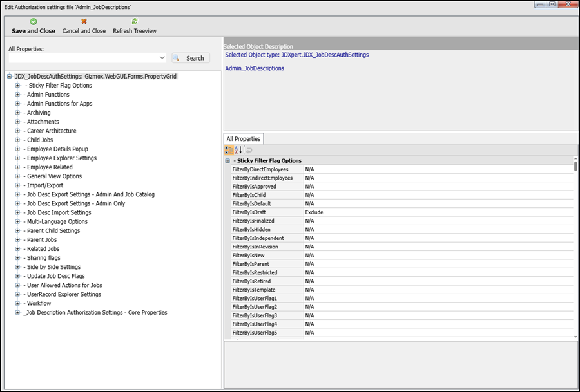Click the property grid vertical scrollbar thumb

(575, 166)
